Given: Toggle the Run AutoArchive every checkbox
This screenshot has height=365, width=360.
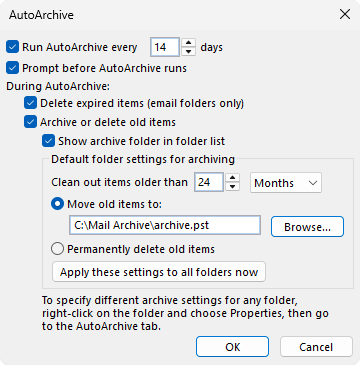Looking at the screenshot, I should click(13, 47).
